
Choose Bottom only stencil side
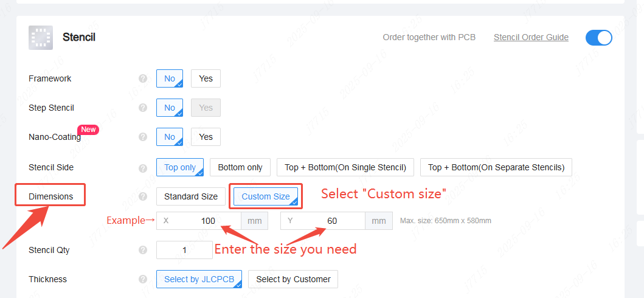coord(240,167)
